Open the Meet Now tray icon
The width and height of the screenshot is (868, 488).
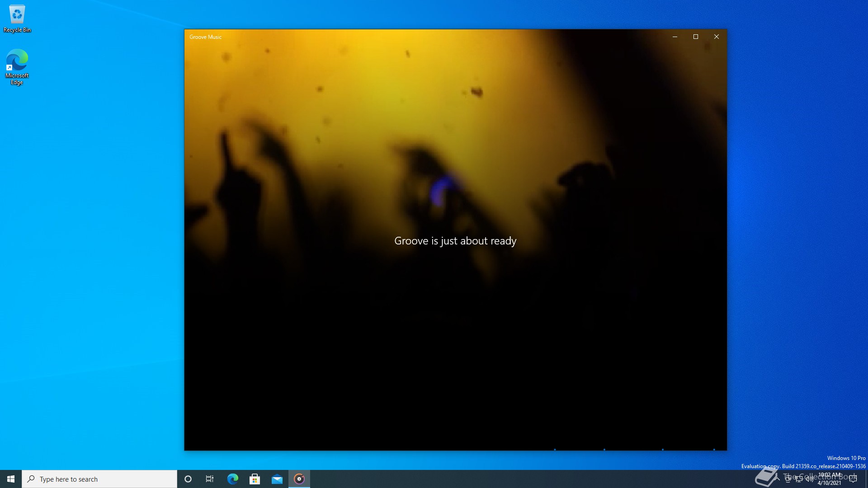point(788,479)
